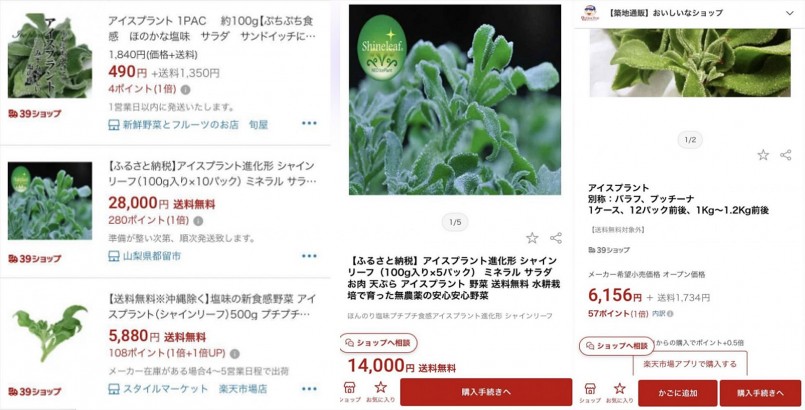Click the share icon in おいしいなショップ panel
Screen dimensions: 805x410
coord(785,154)
